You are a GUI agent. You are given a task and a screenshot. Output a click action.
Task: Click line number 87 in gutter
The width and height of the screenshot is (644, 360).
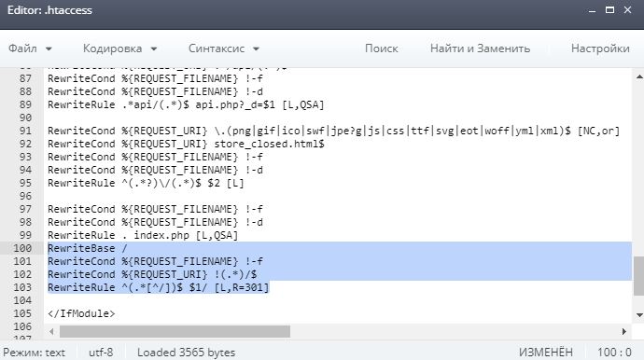click(25, 78)
